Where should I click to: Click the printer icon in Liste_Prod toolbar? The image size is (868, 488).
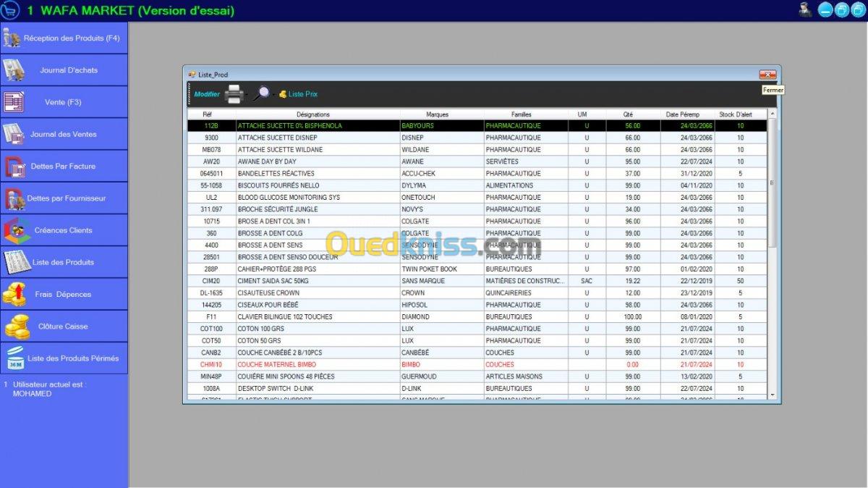234,94
